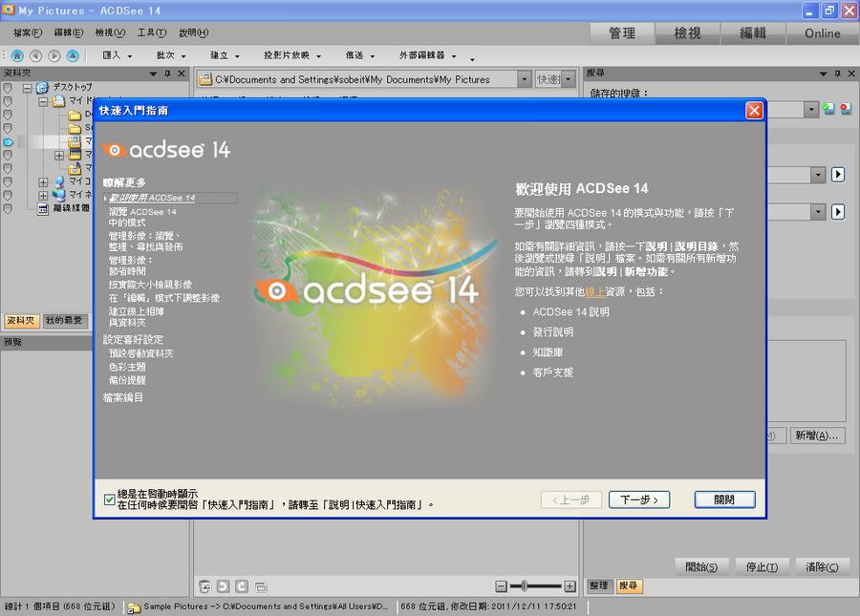Toggle Easy-Select marker beside マイ コ row

[x=8, y=181]
